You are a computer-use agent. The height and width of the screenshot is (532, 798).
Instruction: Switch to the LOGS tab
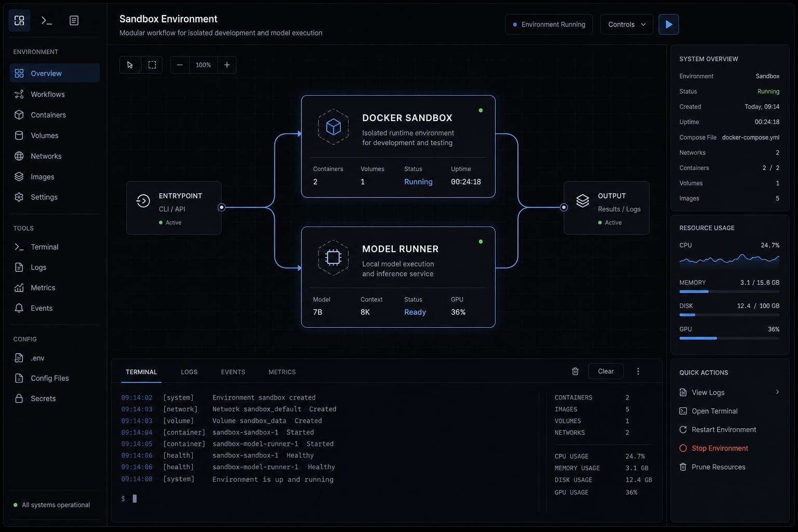point(189,372)
